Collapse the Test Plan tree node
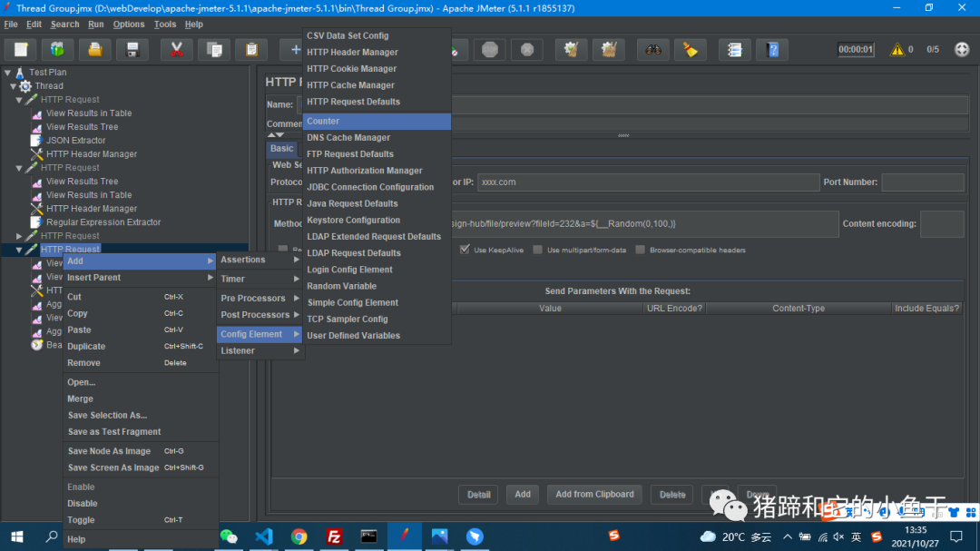Image resolution: width=980 pixels, height=551 pixels. pyautogui.click(x=7, y=73)
